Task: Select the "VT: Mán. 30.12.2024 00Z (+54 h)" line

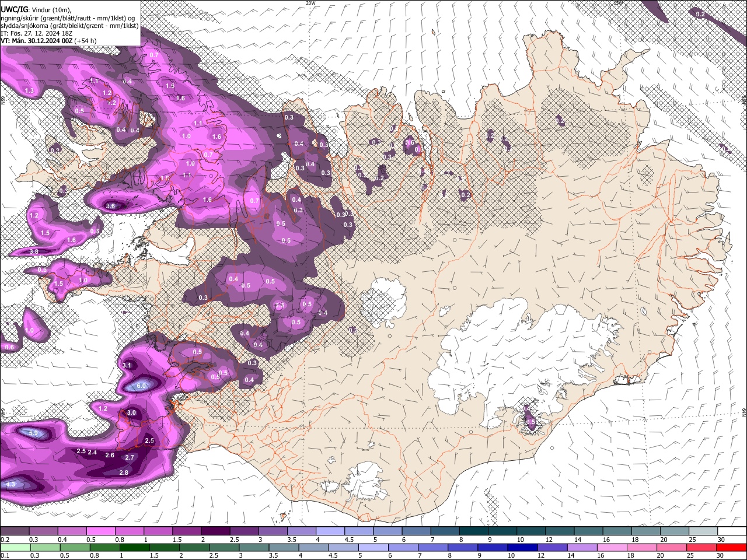Action: (48, 41)
